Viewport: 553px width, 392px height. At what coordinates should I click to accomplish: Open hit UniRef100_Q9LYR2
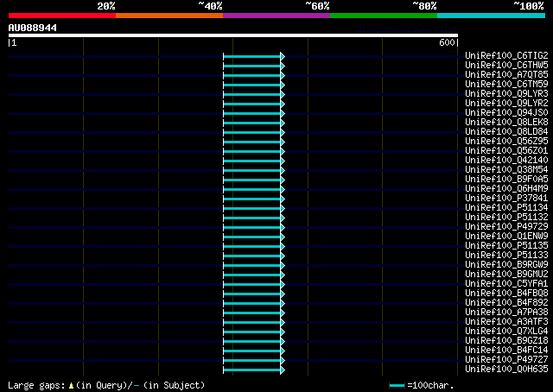pyautogui.click(x=506, y=104)
